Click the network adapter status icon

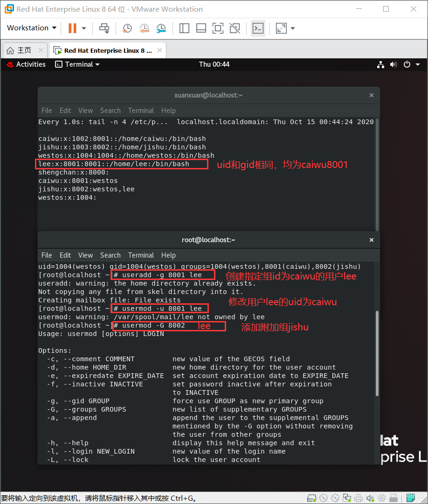pyautogui.click(x=347, y=498)
